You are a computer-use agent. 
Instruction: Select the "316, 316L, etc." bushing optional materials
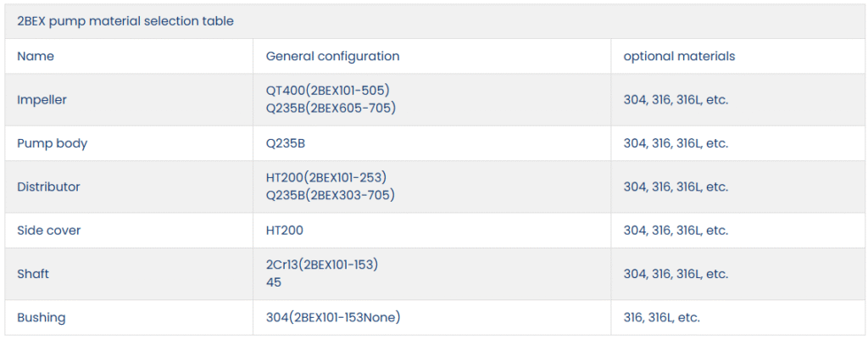click(661, 318)
